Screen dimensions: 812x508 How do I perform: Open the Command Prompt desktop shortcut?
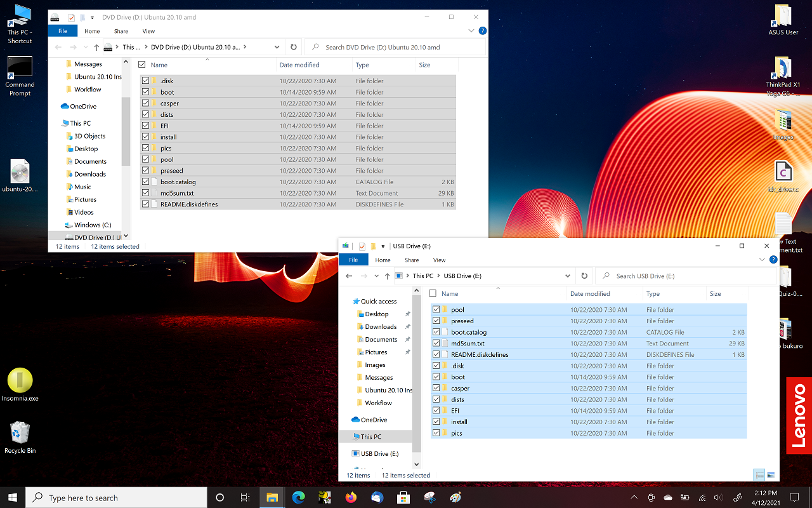tap(20, 76)
